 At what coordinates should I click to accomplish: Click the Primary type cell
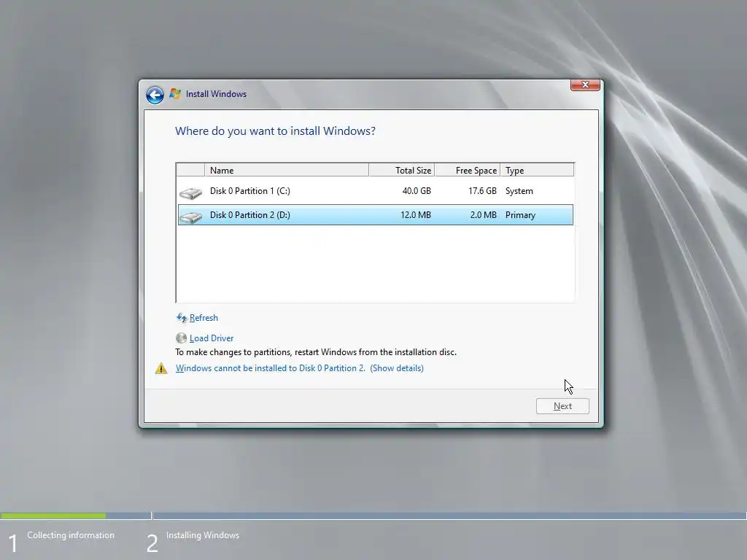click(520, 215)
